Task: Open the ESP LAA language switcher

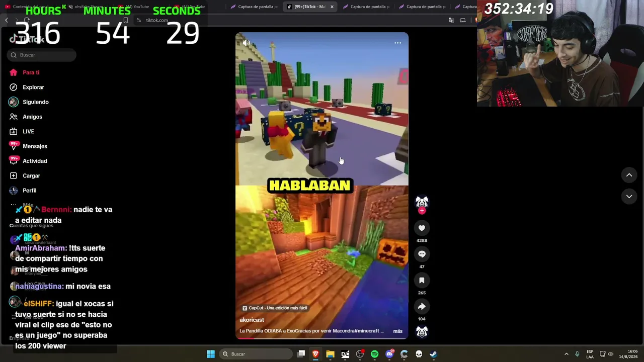Action: click(x=590, y=354)
